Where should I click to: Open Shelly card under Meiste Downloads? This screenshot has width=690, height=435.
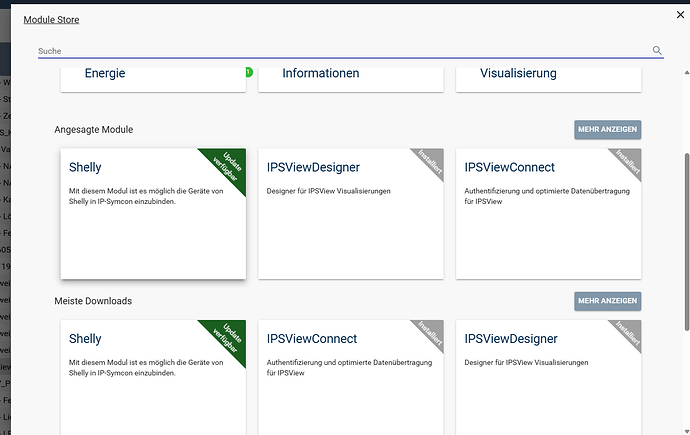point(153,377)
